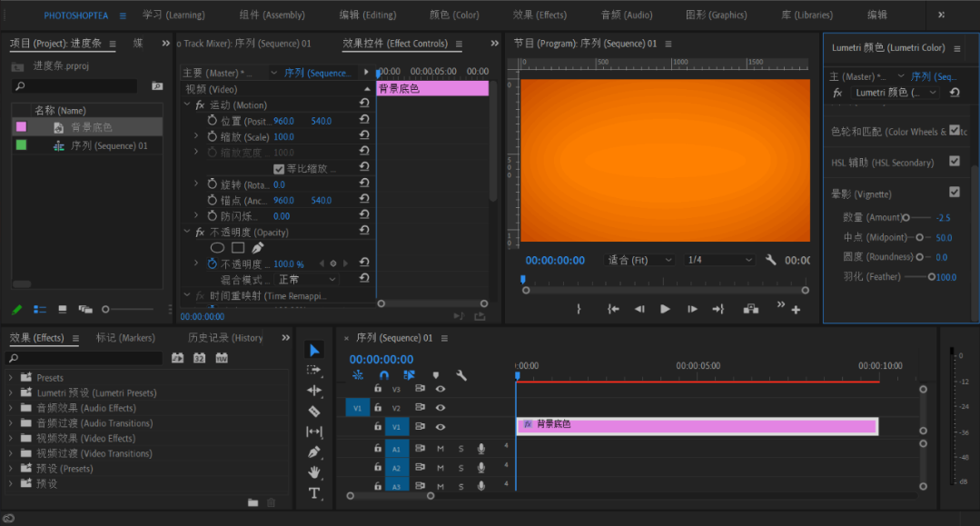
Task: Reset the Position parameter in Effect Controls
Action: [364, 121]
